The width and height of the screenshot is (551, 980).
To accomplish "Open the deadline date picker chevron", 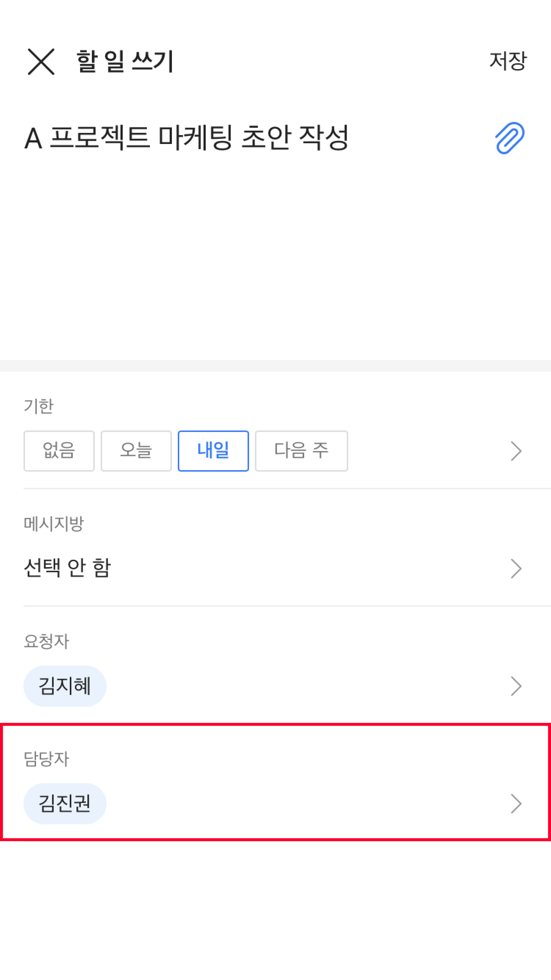I will tap(516, 451).
